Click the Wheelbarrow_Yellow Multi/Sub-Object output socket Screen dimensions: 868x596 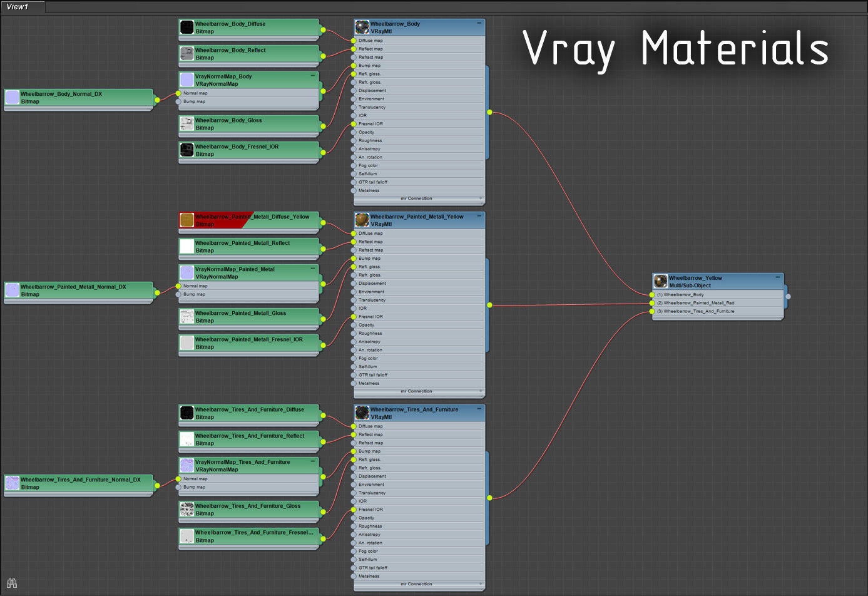click(x=788, y=297)
